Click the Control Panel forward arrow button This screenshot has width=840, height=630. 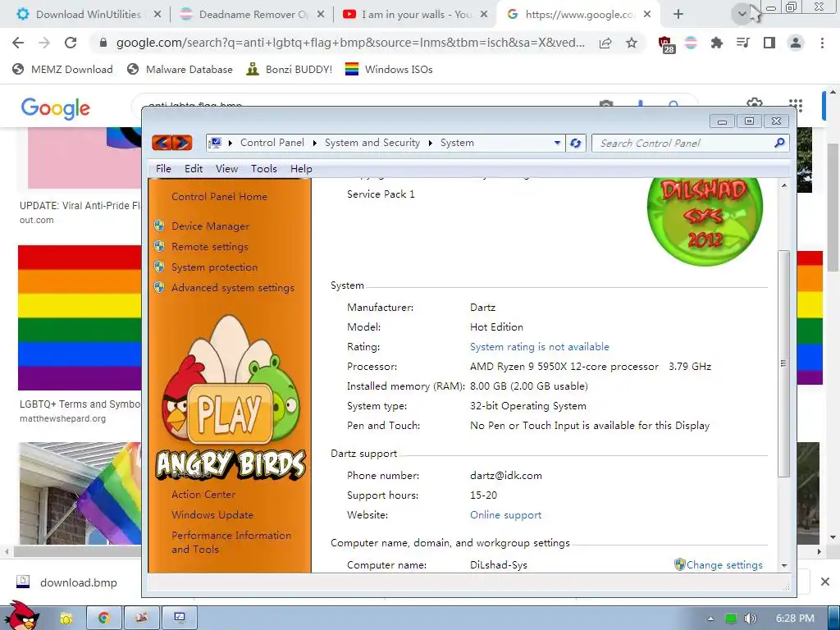click(x=182, y=143)
